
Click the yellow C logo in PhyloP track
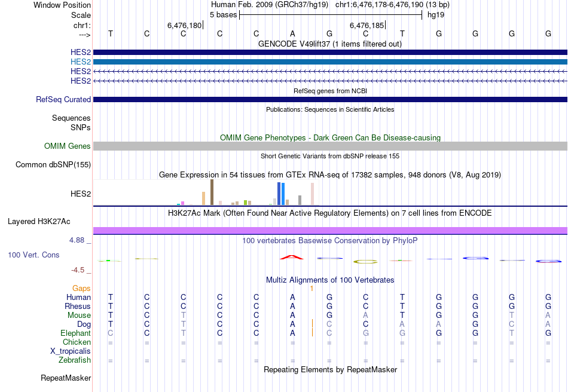click(x=365, y=262)
